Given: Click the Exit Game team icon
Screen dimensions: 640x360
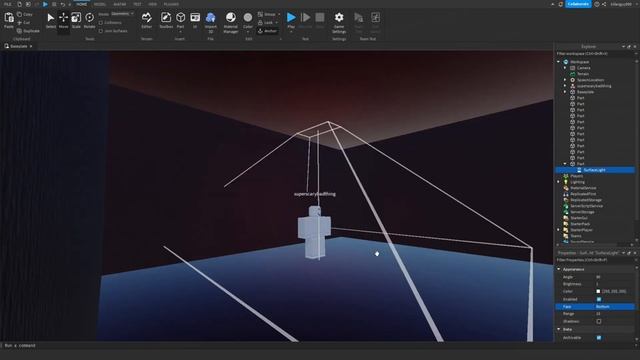Looking at the screenshot, I should point(375,17).
